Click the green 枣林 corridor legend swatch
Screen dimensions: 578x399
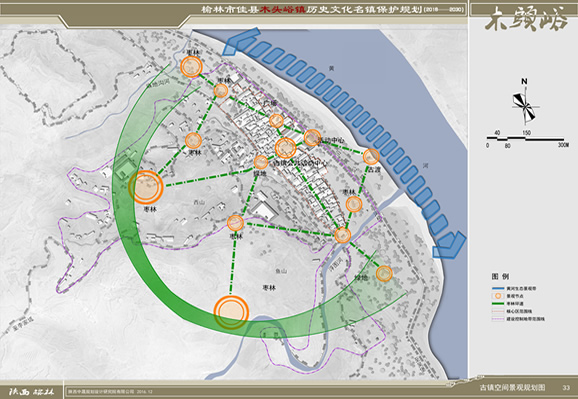pos(498,303)
